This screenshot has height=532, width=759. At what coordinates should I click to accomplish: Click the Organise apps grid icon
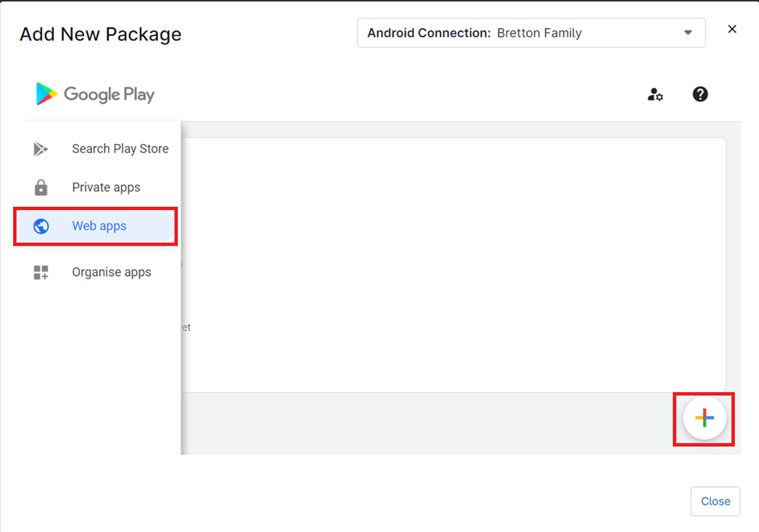point(40,271)
